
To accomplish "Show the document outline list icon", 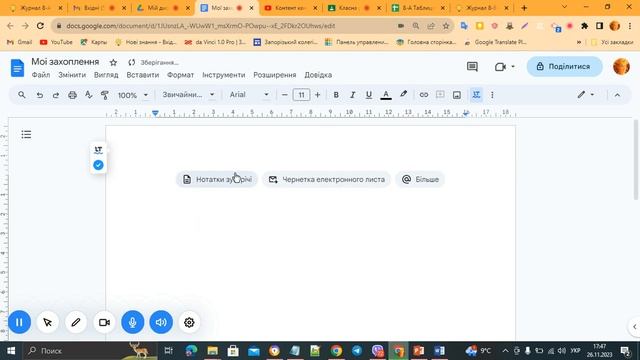I will [26, 134].
